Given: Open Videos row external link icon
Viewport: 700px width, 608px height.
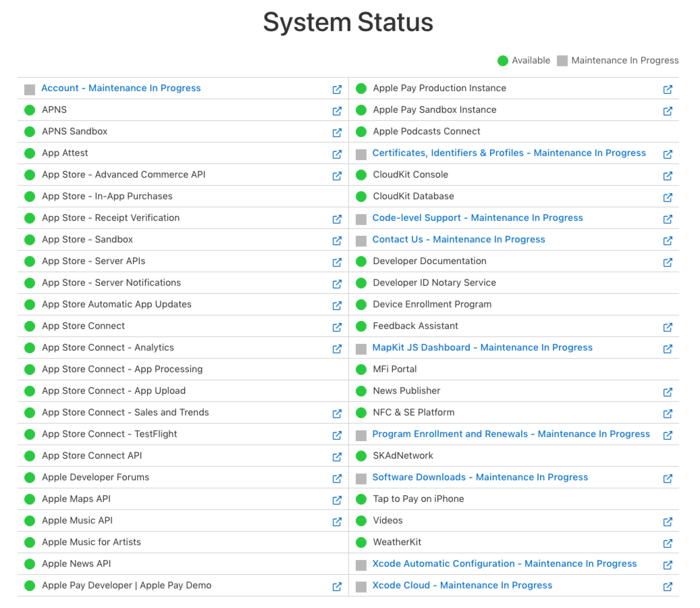Looking at the screenshot, I should point(668,522).
